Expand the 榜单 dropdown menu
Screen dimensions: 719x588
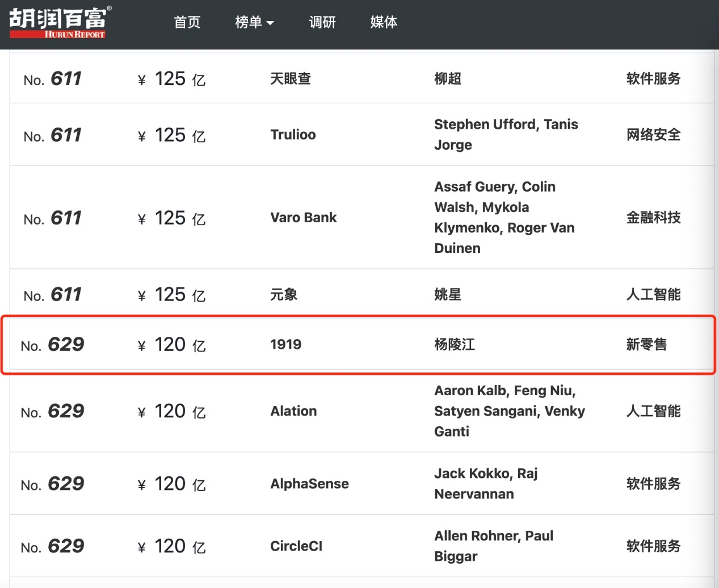pyautogui.click(x=254, y=22)
